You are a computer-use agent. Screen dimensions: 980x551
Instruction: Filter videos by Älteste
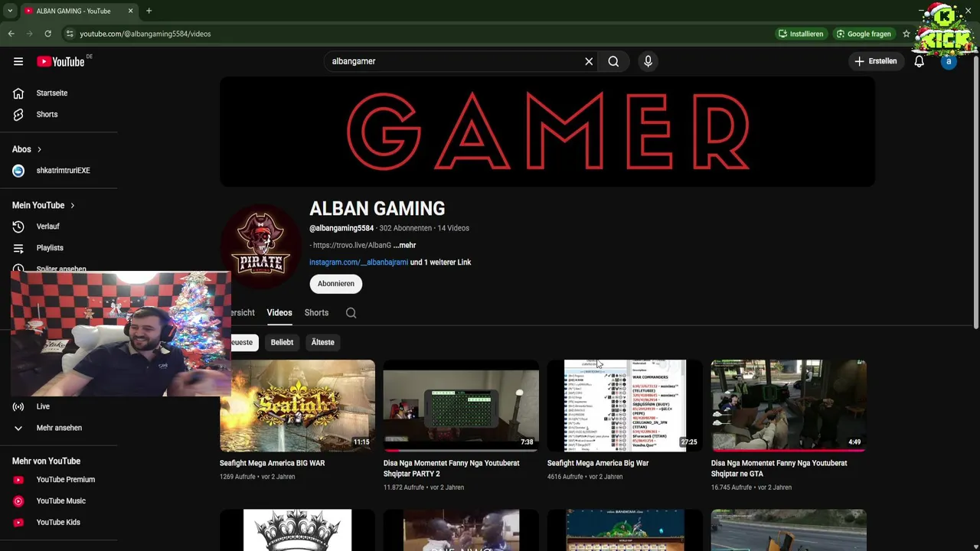point(322,342)
